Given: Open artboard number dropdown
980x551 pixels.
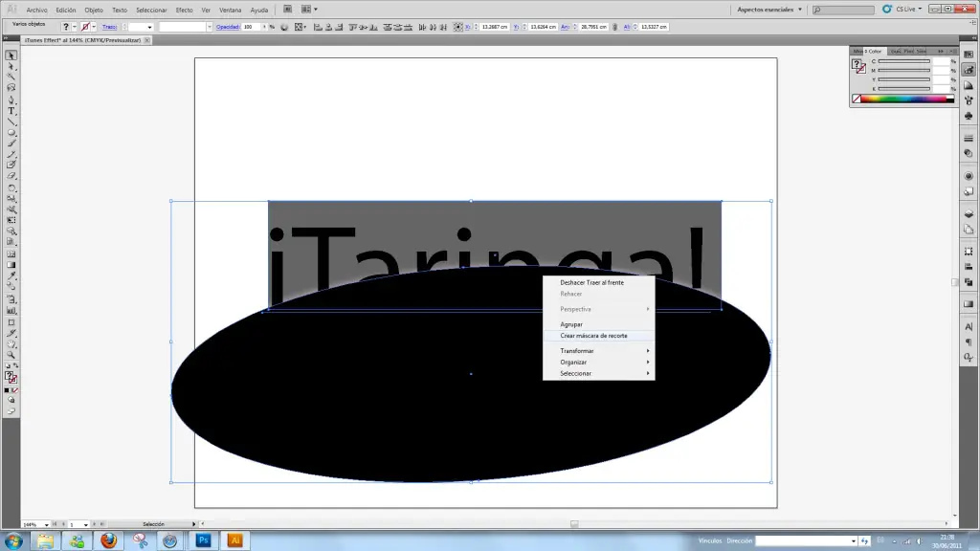Looking at the screenshot, I should (85, 525).
